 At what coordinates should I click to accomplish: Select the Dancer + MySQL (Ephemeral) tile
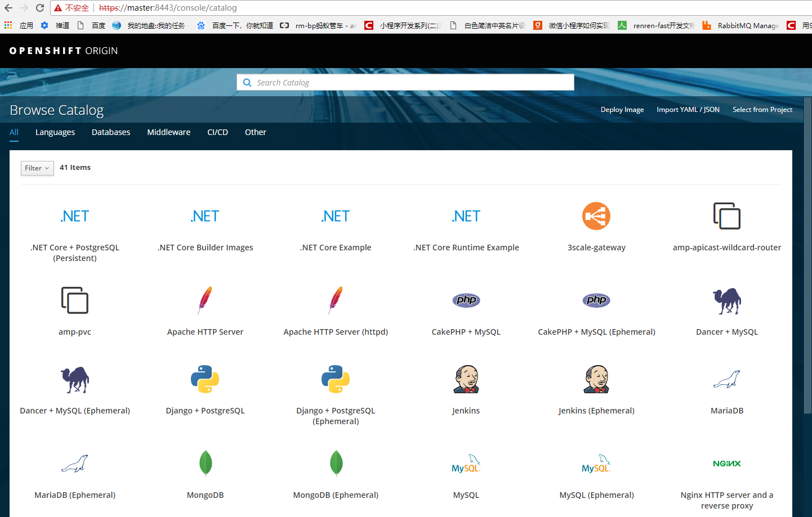pyautogui.click(x=75, y=388)
